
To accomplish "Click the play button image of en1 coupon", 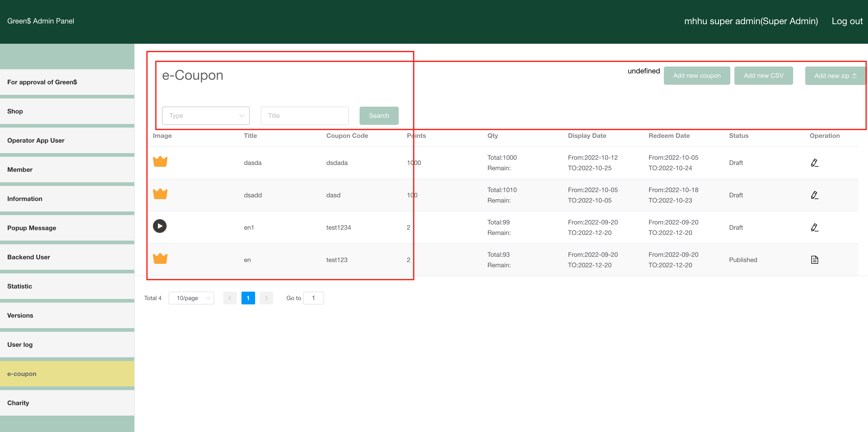I will [160, 226].
